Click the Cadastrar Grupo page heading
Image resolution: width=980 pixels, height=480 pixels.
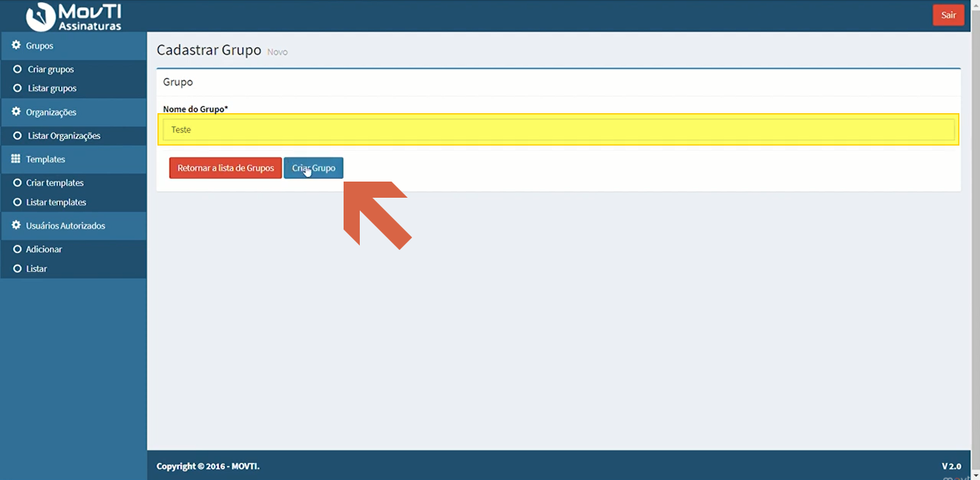click(x=209, y=50)
